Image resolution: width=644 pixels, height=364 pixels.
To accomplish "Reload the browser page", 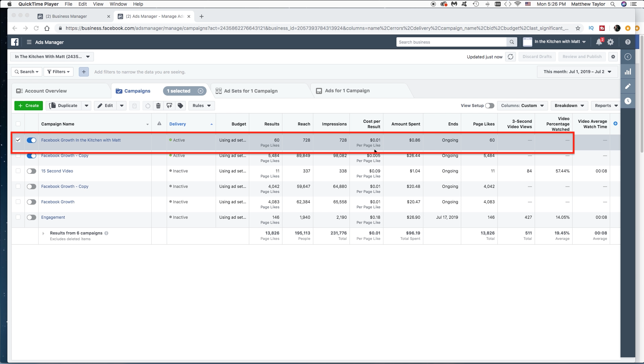I will [x=36, y=28].
